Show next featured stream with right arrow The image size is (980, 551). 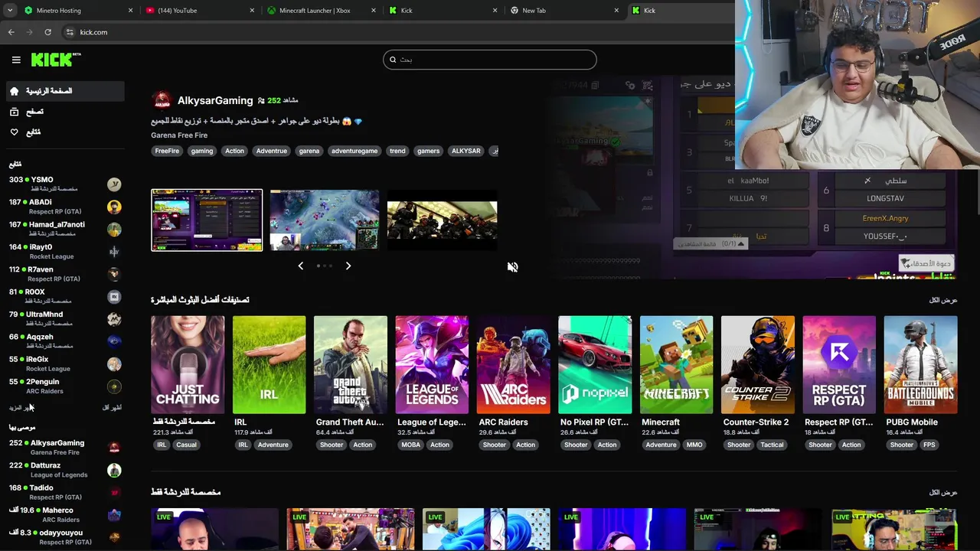348,266
